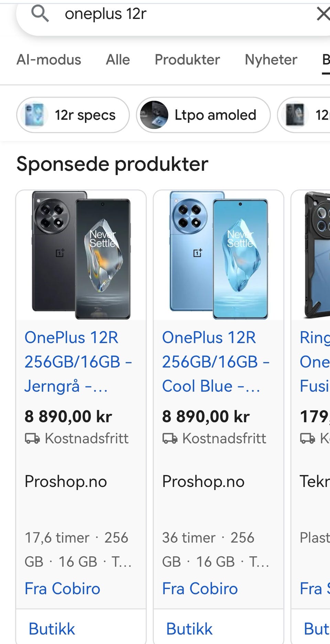Click the delivery truck icon on Cool Blue listing

pos(170,438)
